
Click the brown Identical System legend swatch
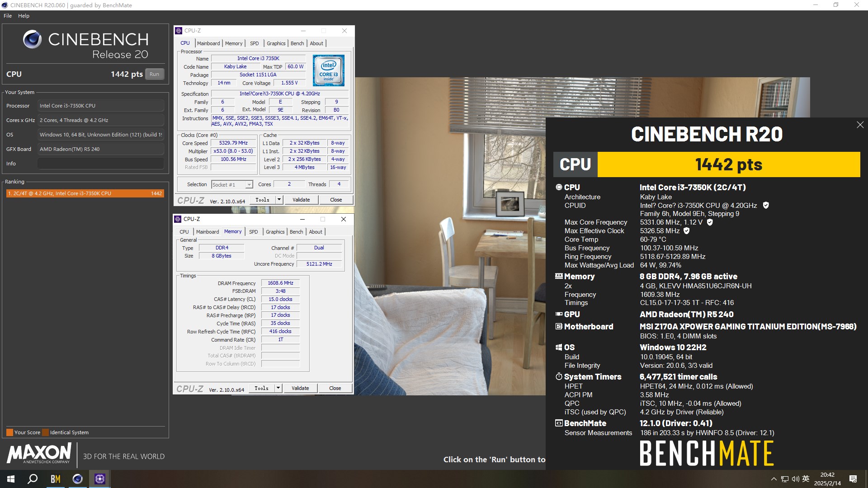45,432
